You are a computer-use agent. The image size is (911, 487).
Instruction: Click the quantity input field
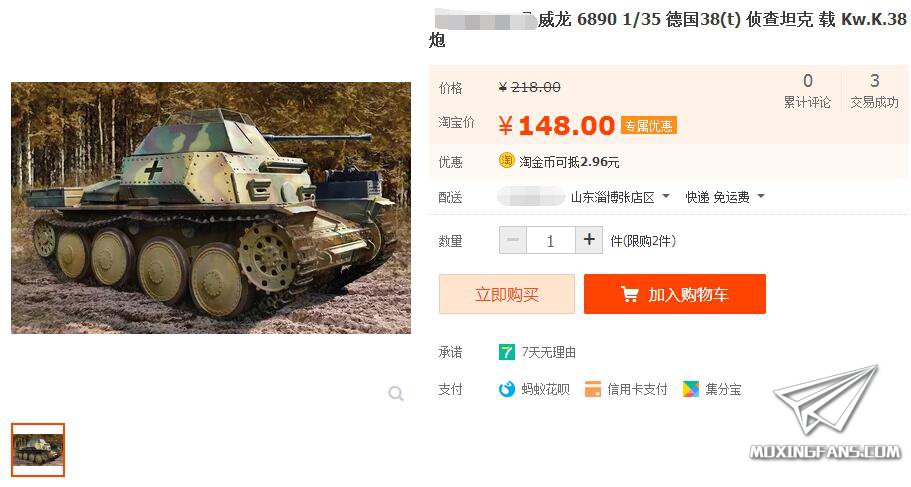point(551,240)
